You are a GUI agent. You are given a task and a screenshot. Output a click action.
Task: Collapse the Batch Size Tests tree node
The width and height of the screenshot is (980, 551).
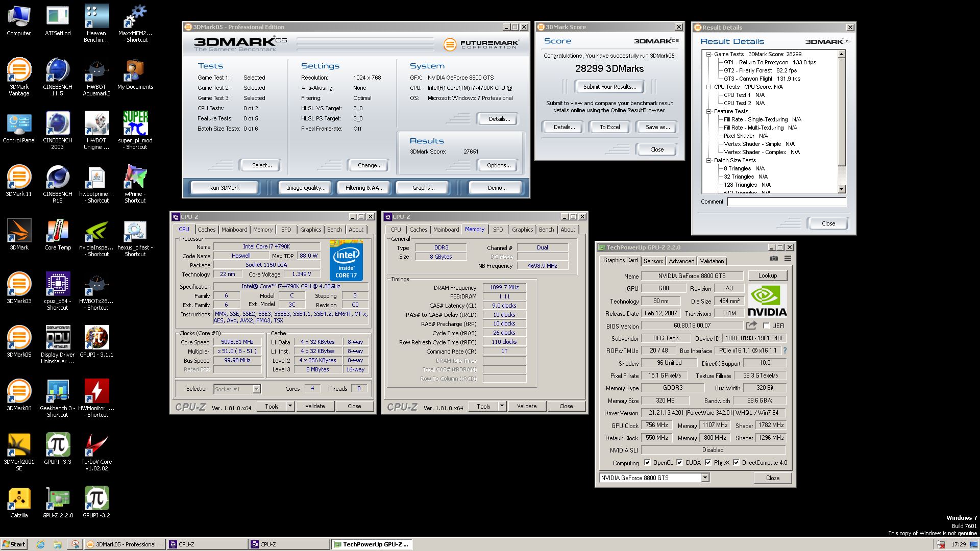[709, 160]
